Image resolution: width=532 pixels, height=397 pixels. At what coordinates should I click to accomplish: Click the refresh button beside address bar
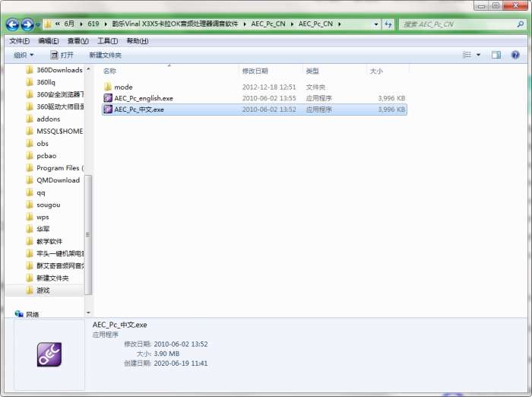[388, 24]
